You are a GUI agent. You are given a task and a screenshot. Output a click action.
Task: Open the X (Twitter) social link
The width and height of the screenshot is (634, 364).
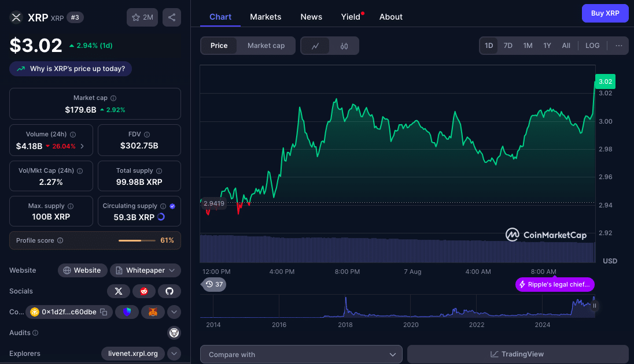(119, 291)
